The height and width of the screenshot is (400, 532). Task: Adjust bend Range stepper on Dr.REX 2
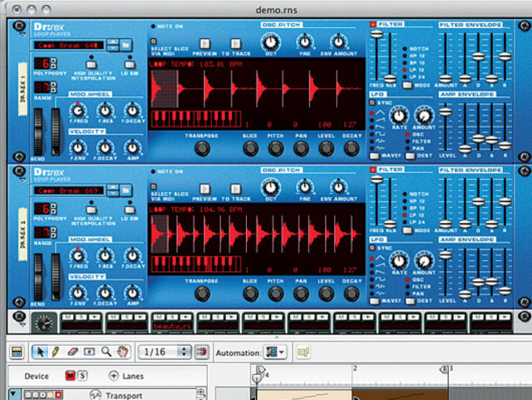pos(53,233)
